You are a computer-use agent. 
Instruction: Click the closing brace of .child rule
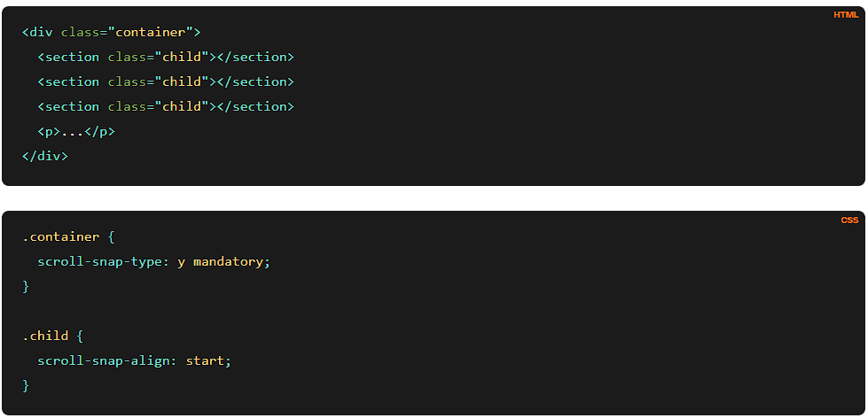click(26, 386)
